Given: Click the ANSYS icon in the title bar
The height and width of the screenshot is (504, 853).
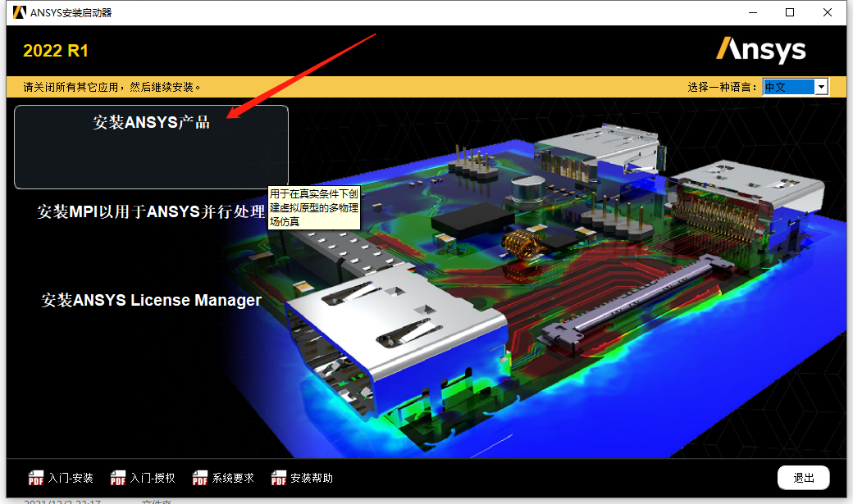Looking at the screenshot, I should tap(18, 12).
